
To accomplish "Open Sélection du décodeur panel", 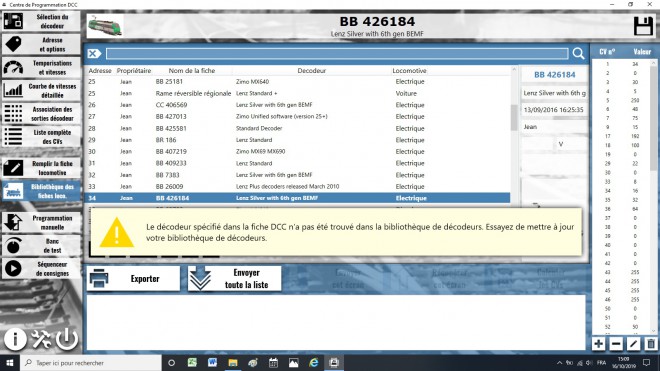I will click(41, 21).
